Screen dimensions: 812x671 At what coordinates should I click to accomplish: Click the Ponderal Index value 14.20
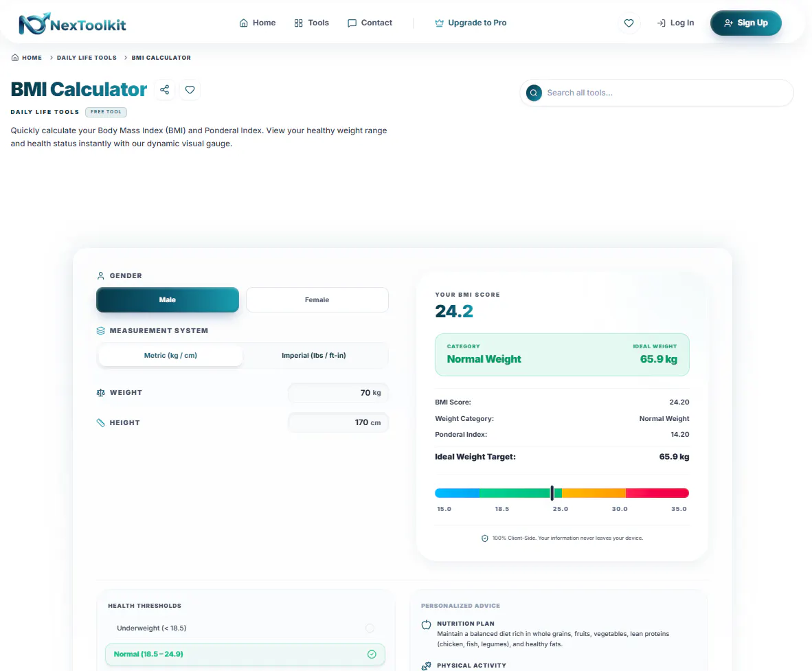click(680, 434)
